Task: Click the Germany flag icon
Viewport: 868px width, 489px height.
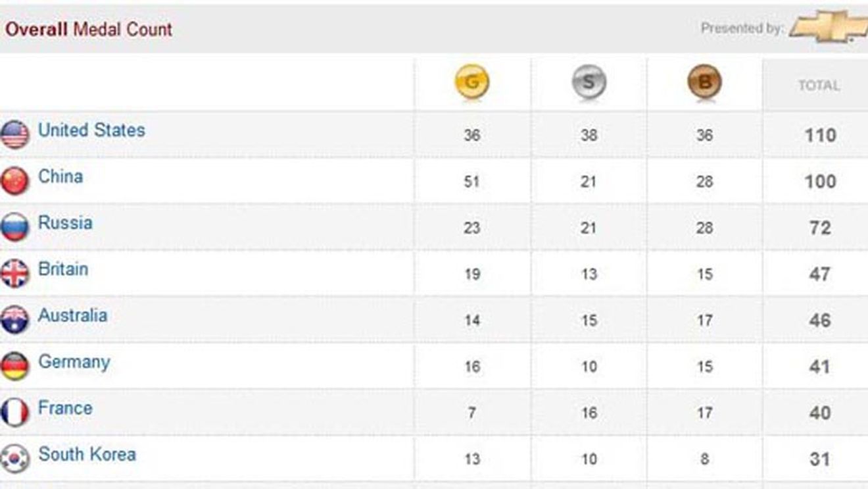Action: pyautogui.click(x=14, y=366)
